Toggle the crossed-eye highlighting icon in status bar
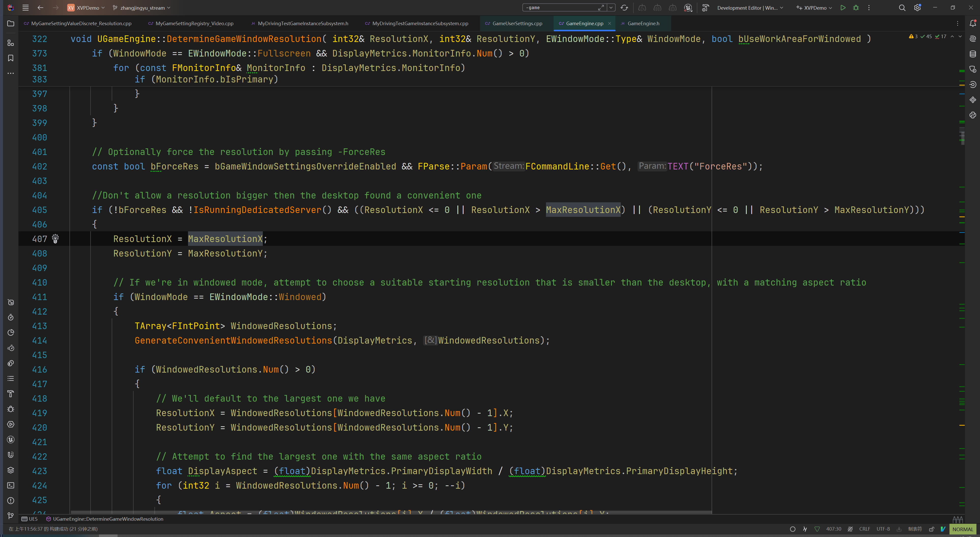 [850, 529]
